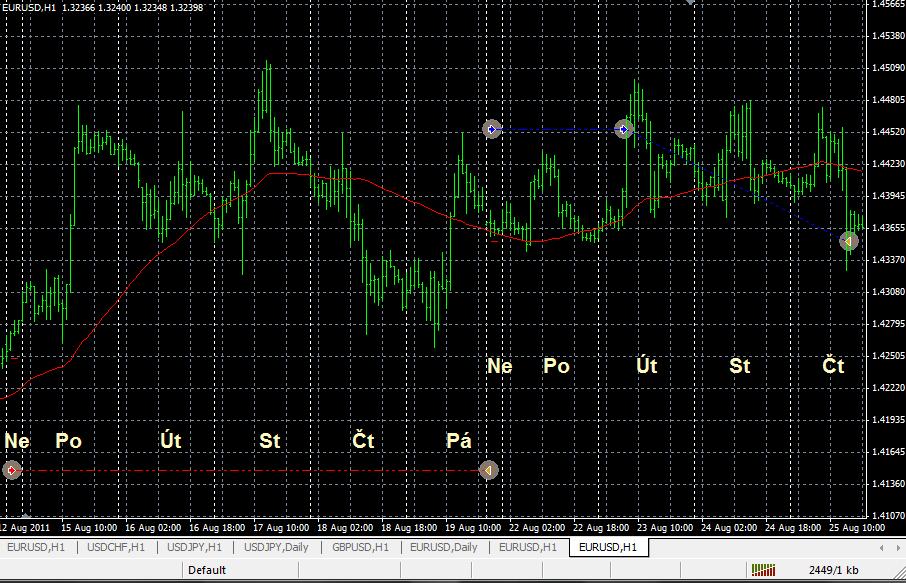Click the 1.45090 price scale label

888,68
